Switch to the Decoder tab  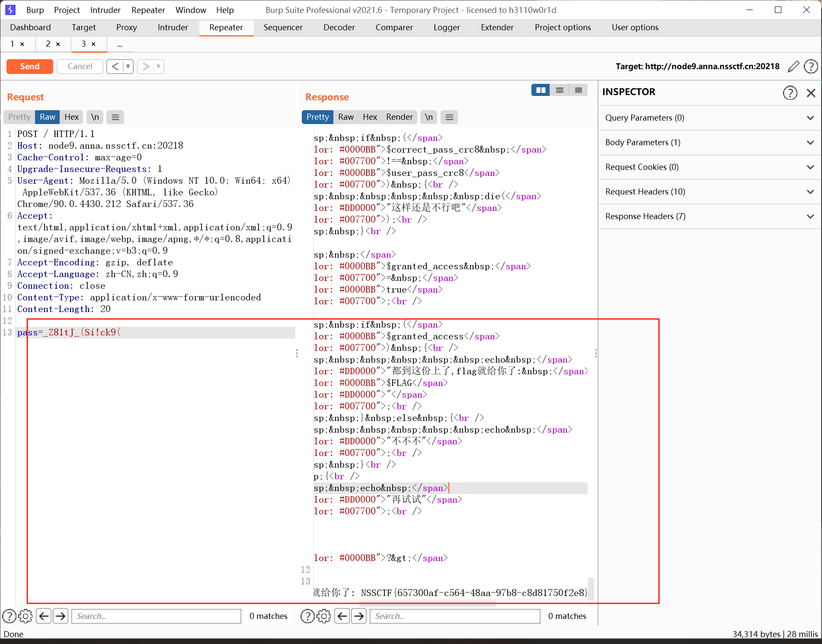pos(339,28)
